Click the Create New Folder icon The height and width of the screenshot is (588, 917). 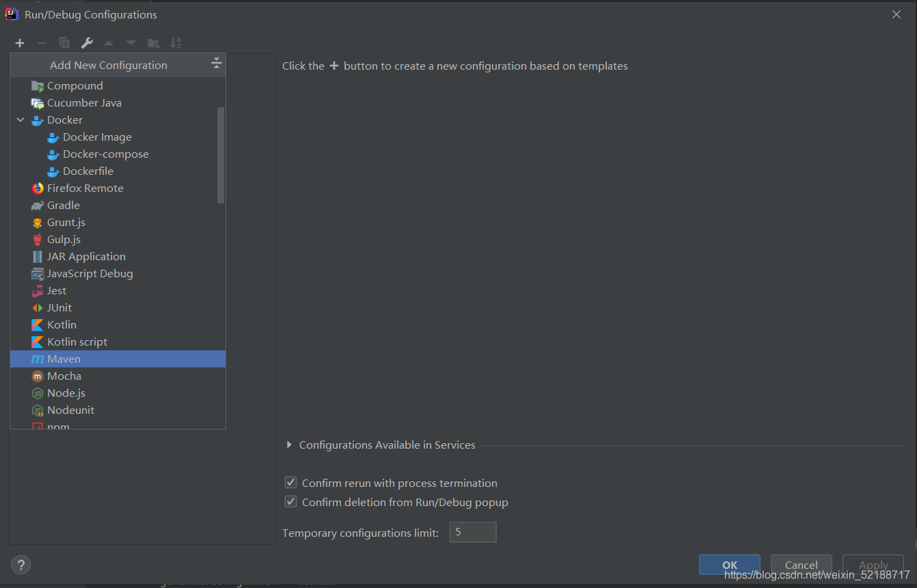154,43
